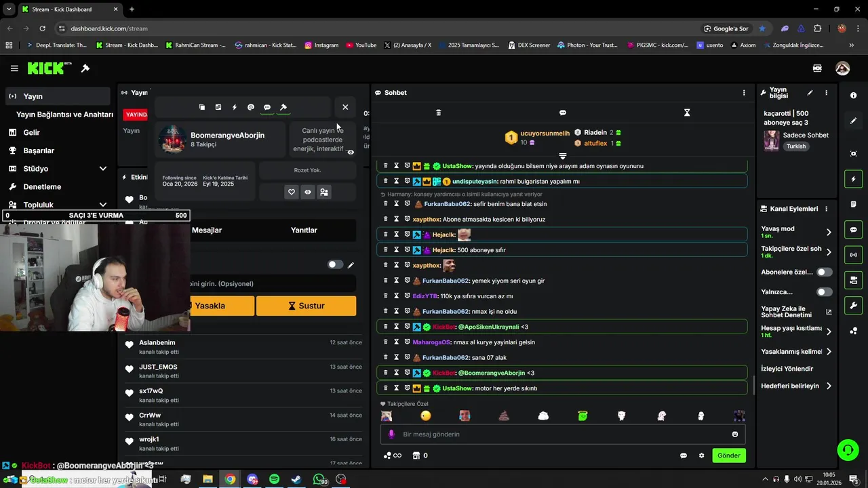Delete the undisputeyasin message with trash icon
The width and height of the screenshot is (868, 488).
tap(386, 181)
